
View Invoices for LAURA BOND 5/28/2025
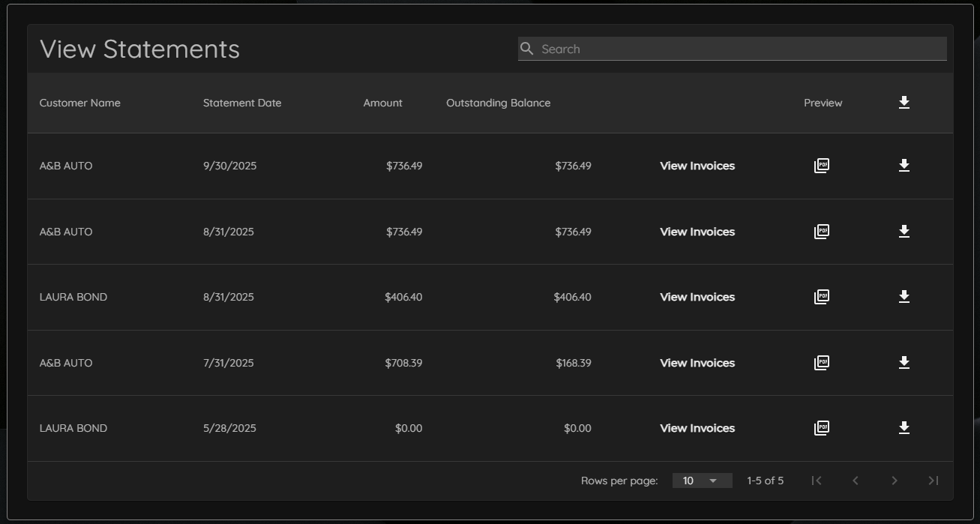[x=697, y=428]
